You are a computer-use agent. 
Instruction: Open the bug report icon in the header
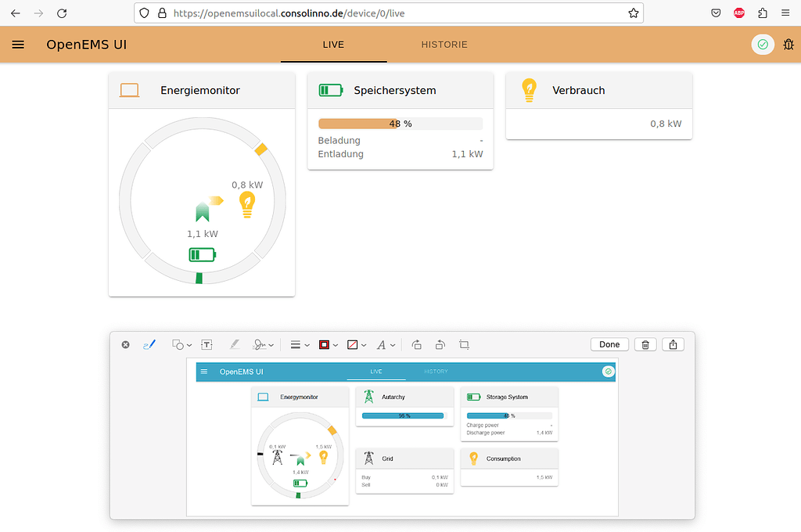click(788, 45)
